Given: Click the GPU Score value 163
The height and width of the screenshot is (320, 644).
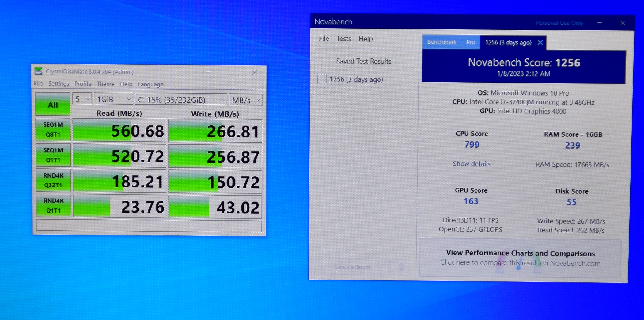Looking at the screenshot, I should (471, 201).
